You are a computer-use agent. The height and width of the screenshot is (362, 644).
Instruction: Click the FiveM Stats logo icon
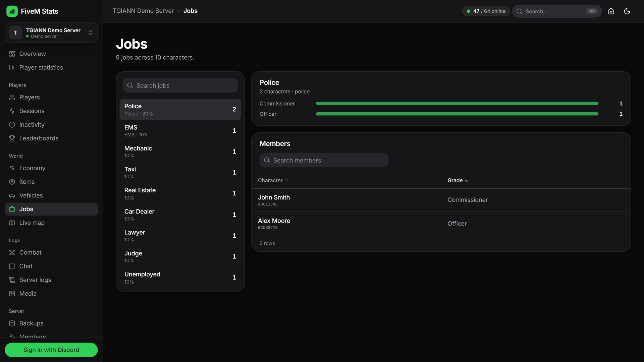pos(12,11)
